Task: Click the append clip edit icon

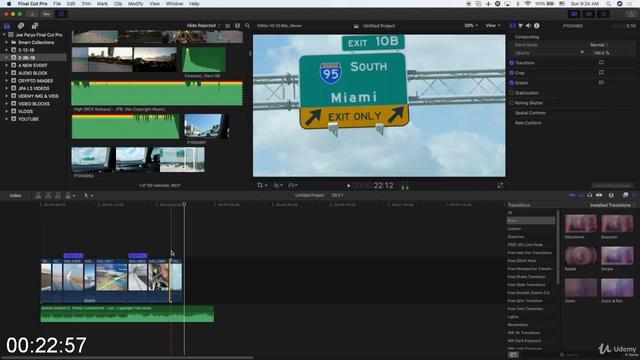Action: (x=58, y=196)
